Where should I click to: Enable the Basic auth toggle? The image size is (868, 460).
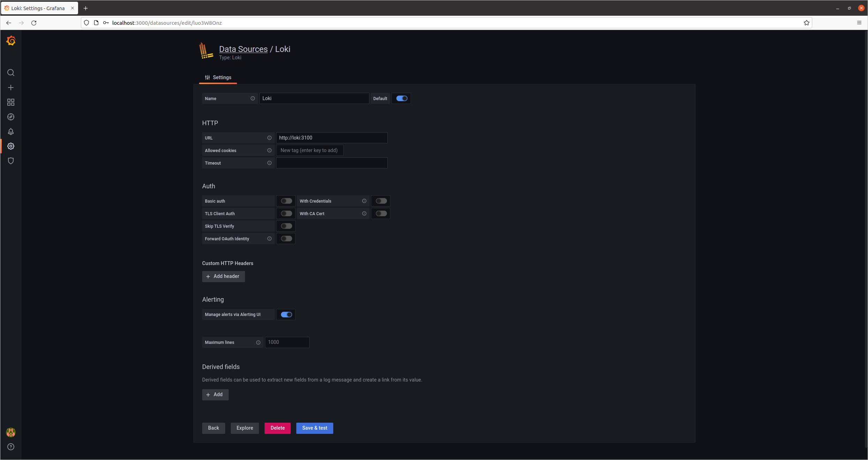coord(286,201)
